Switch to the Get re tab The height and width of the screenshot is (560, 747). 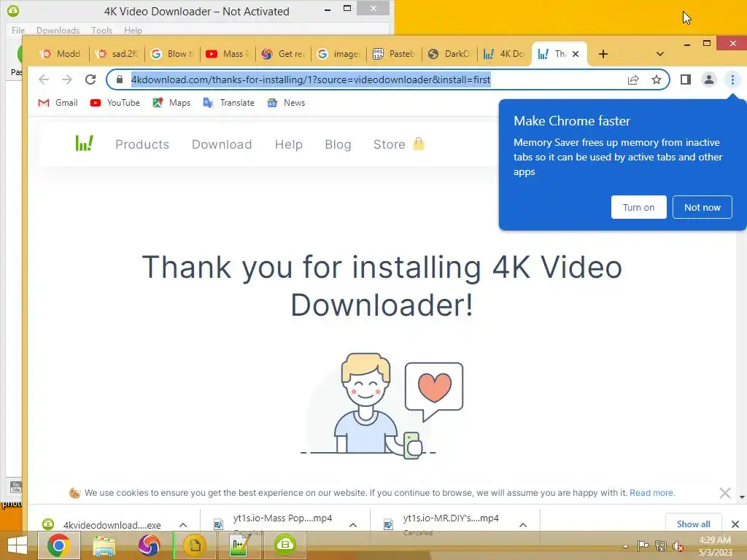(284, 54)
